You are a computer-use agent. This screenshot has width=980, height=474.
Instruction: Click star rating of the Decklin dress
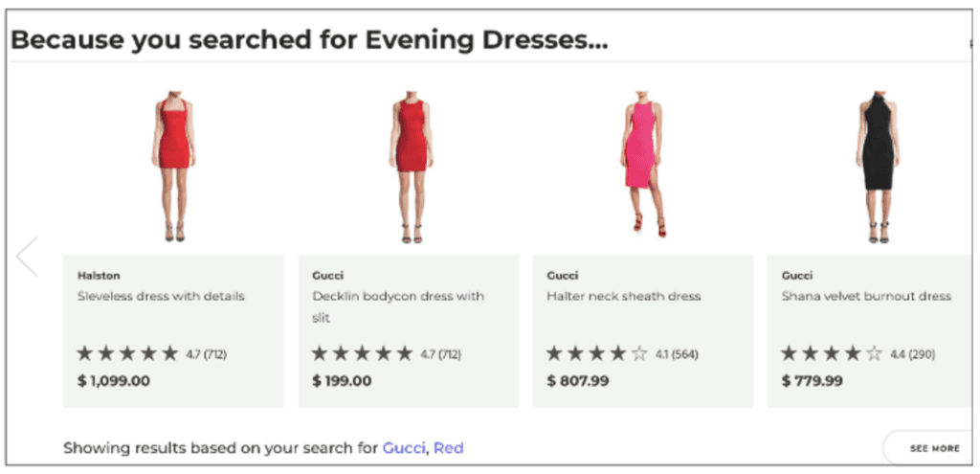tap(363, 353)
